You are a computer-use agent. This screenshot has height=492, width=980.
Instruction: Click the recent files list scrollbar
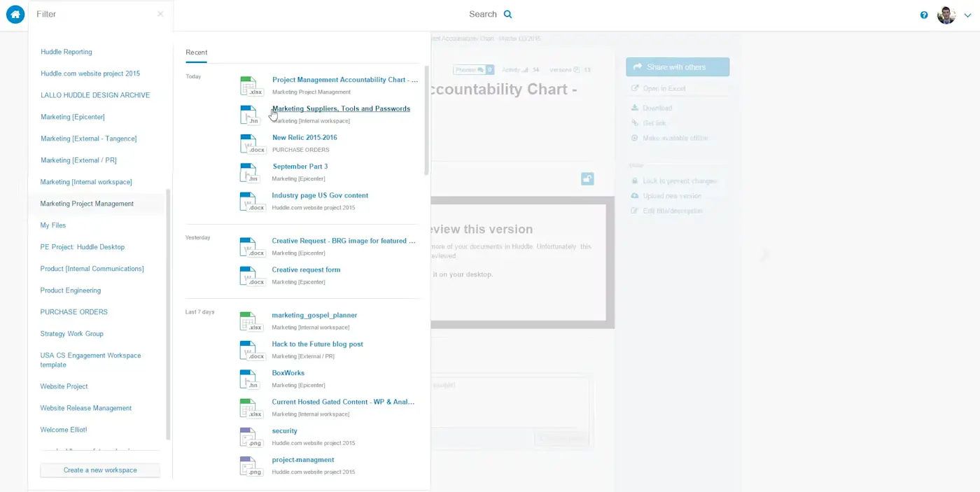point(426,120)
